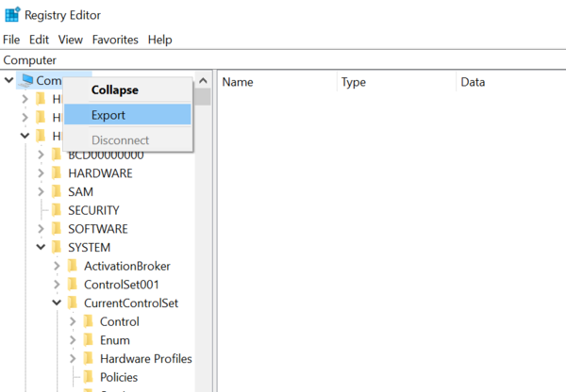
Task: Expand the HARDWARE key
Action: click(41, 173)
